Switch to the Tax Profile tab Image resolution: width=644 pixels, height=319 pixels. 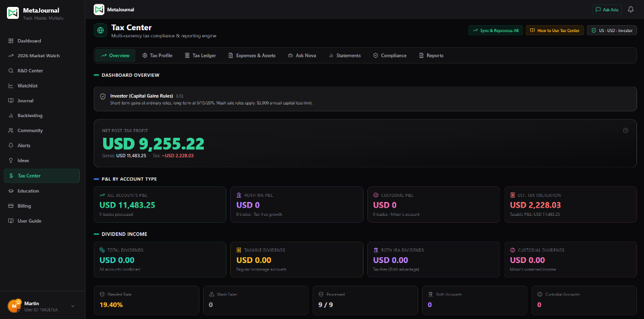click(x=157, y=55)
